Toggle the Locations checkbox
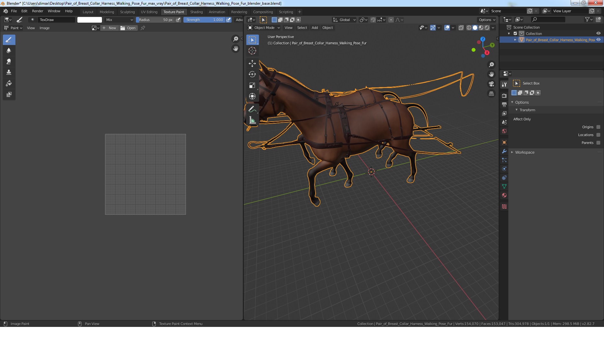This screenshot has height=364, width=604. pos(598,135)
